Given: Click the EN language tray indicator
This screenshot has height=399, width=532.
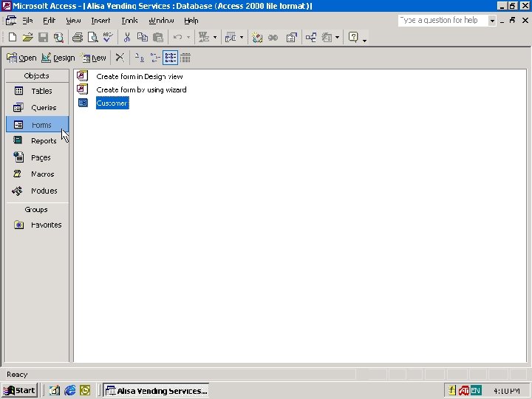Looking at the screenshot, I should click(476, 391).
